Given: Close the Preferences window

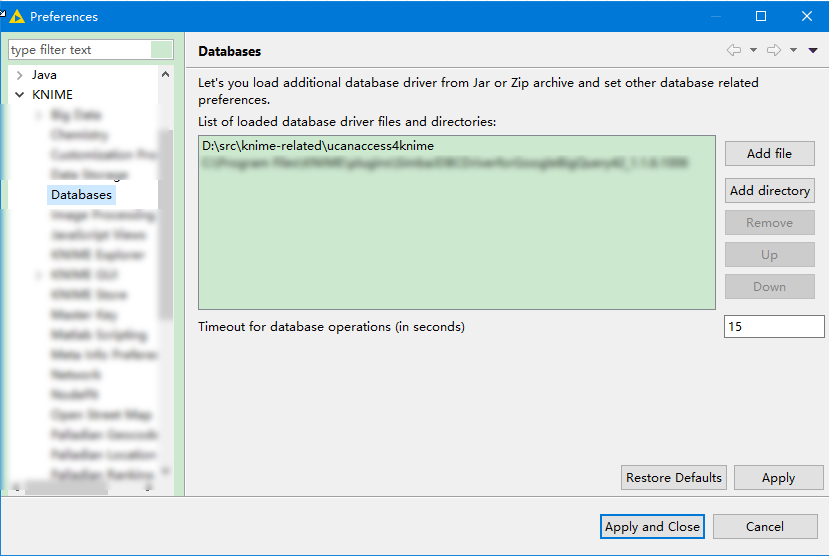Looking at the screenshot, I should [x=807, y=16].
